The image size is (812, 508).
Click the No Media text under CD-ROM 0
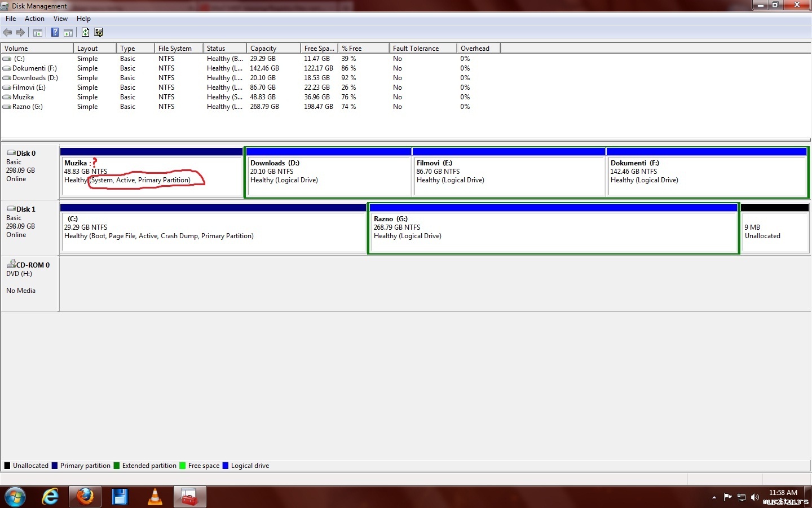coord(21,291)
